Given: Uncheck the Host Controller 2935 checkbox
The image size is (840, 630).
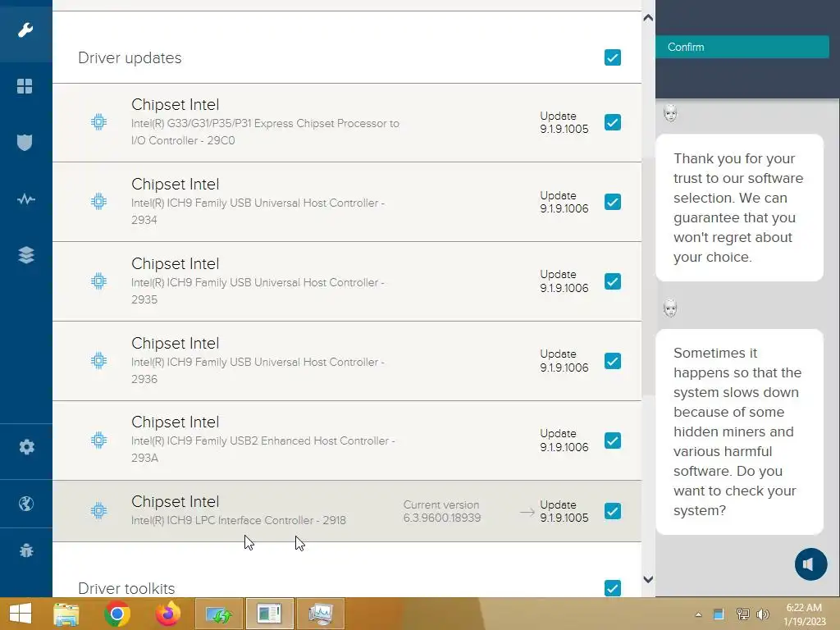Looking at the screenshot, I should point(612,281).
